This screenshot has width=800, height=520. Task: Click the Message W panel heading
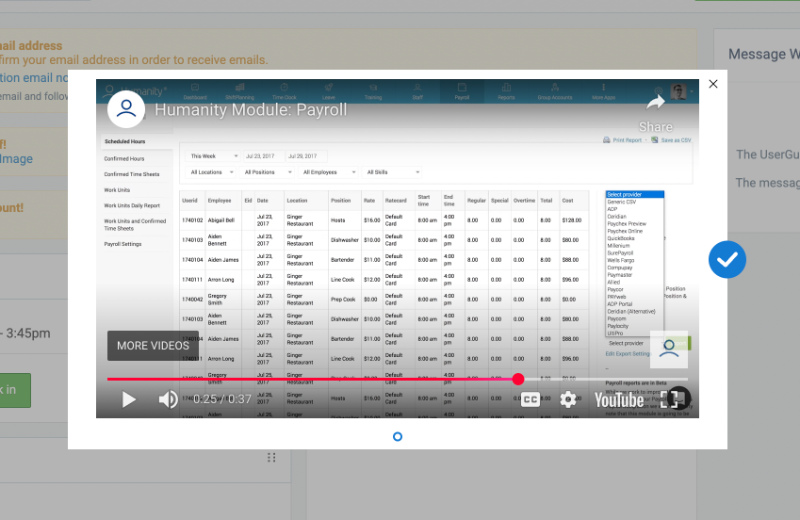[x=764, y=54]
